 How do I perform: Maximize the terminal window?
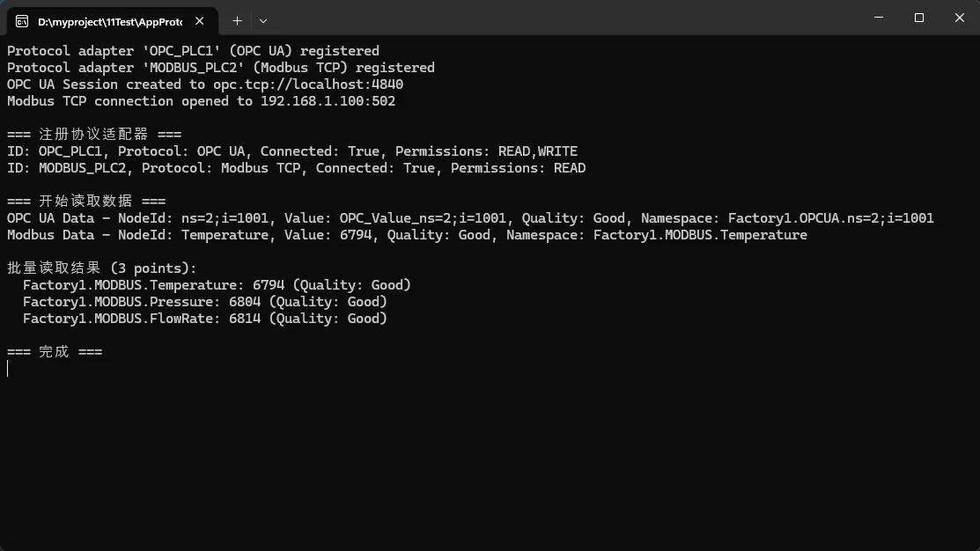tap(919, 18)
